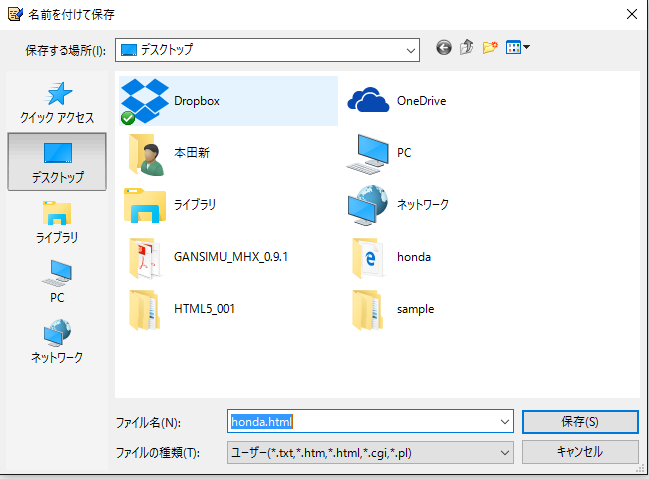Select the 本田新 user folder icon

pyautogui.click(x=145, y=154)
